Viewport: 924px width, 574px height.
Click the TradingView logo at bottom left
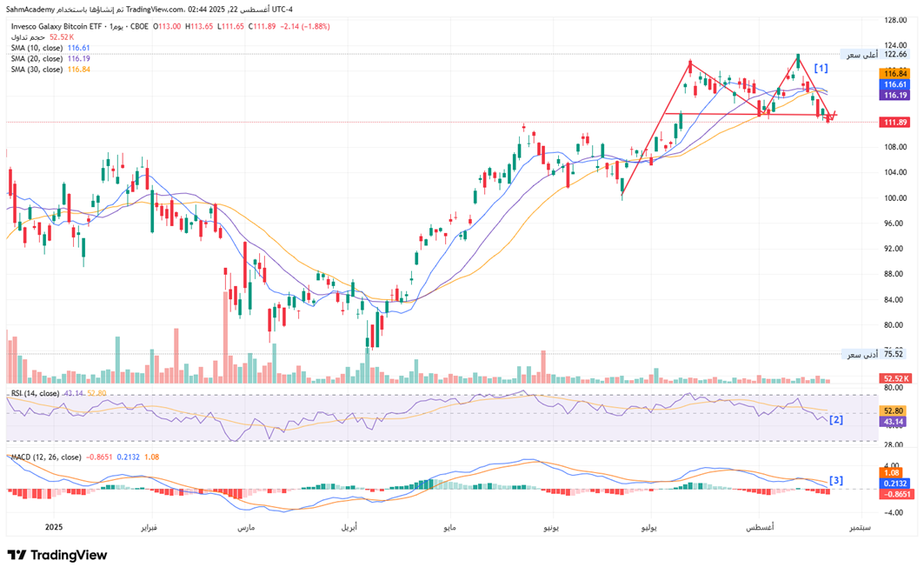[x=57, y=555]
